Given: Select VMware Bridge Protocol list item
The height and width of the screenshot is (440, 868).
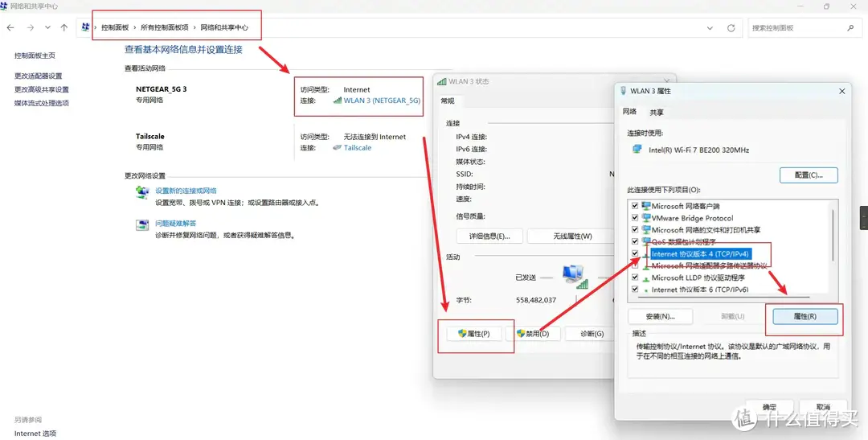Looking at the screenshot, I should tap(693, 218).
